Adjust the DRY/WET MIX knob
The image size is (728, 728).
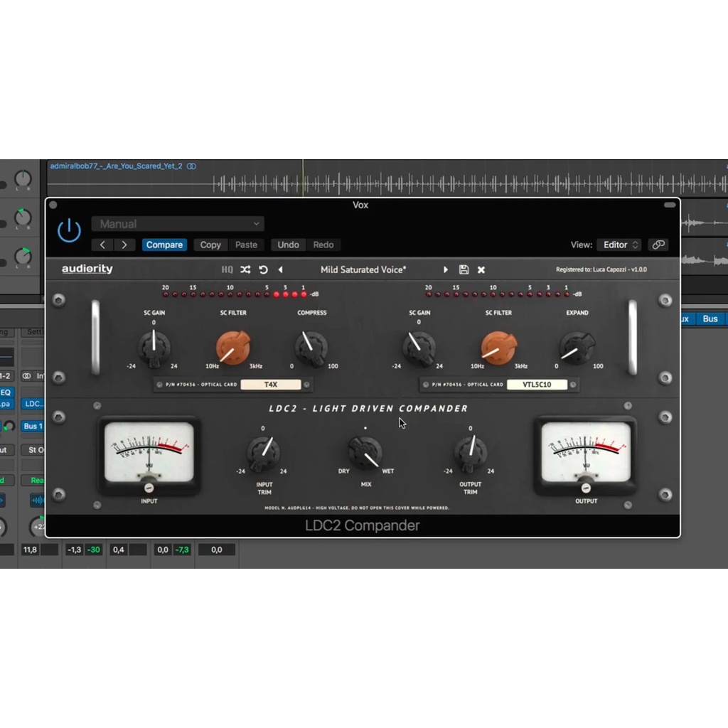pyautogui.click(x=365, y=452)
